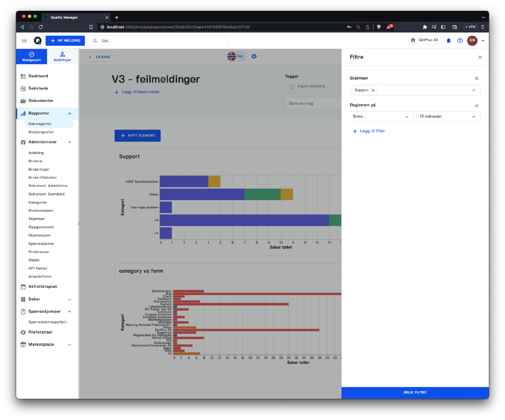Open Risikoraporter in the sidebar
This screenshot has width=505, height=420.
click(41, 132)
